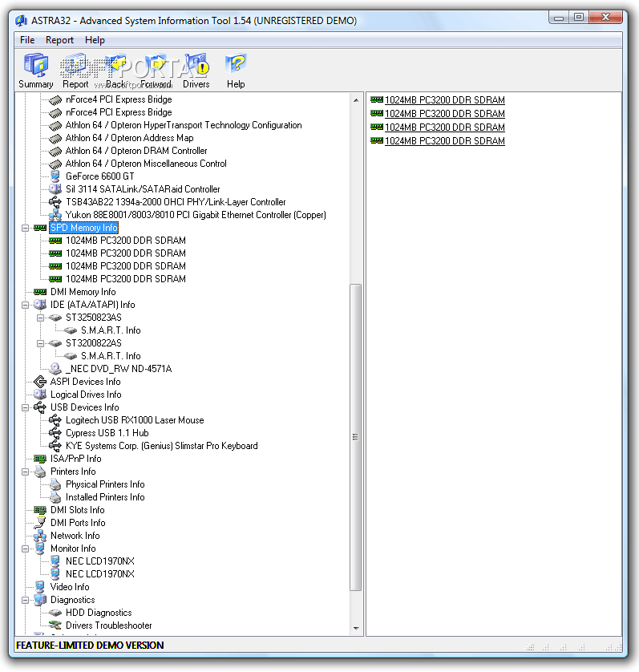Go Back using the toolbar icon
This screenshot has height=672, width=639.
coord(115,71)
